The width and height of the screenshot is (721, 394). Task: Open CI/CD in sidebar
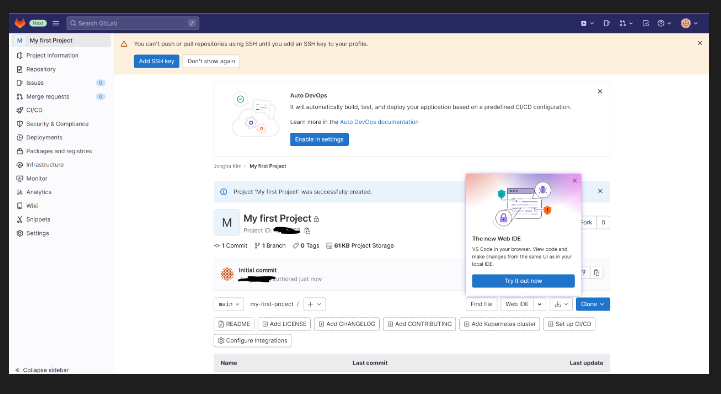[x=62, y=110]
